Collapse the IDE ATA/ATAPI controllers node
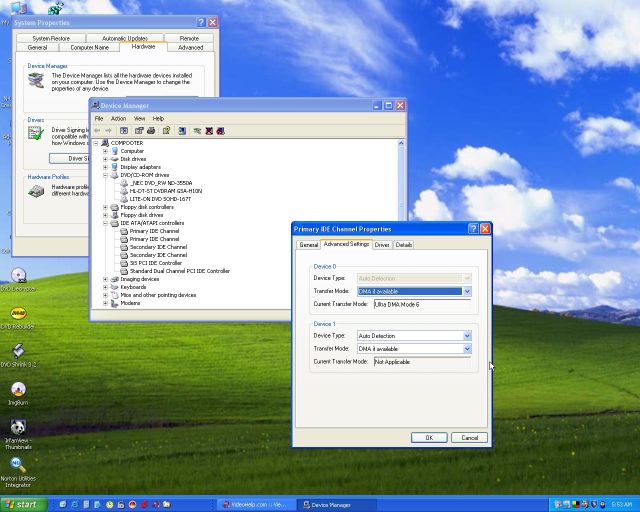Image resolution: width=640 pixels, height=512 pixels. [105, 223]
